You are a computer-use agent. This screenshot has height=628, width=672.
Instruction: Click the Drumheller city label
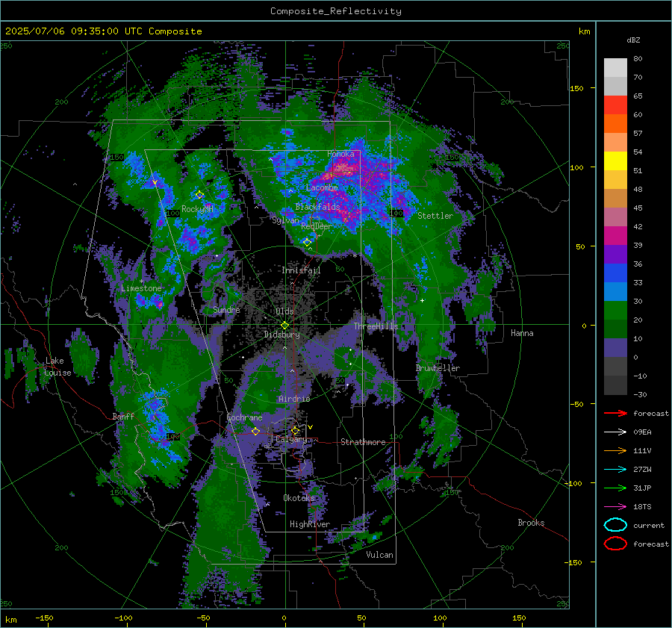(438, 368)
